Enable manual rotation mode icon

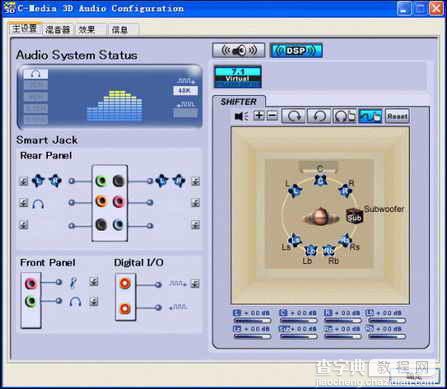click(345, 116)
